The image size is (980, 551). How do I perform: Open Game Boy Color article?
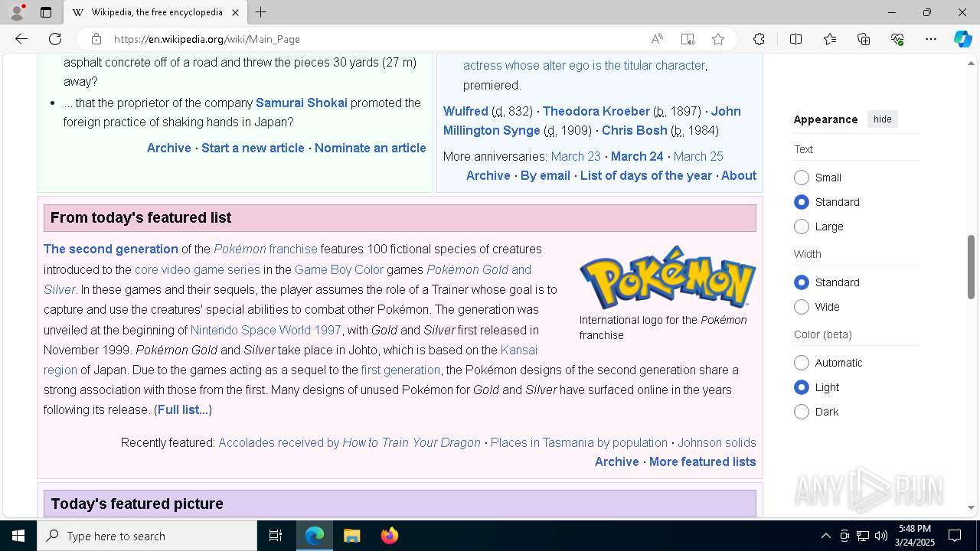339,269
